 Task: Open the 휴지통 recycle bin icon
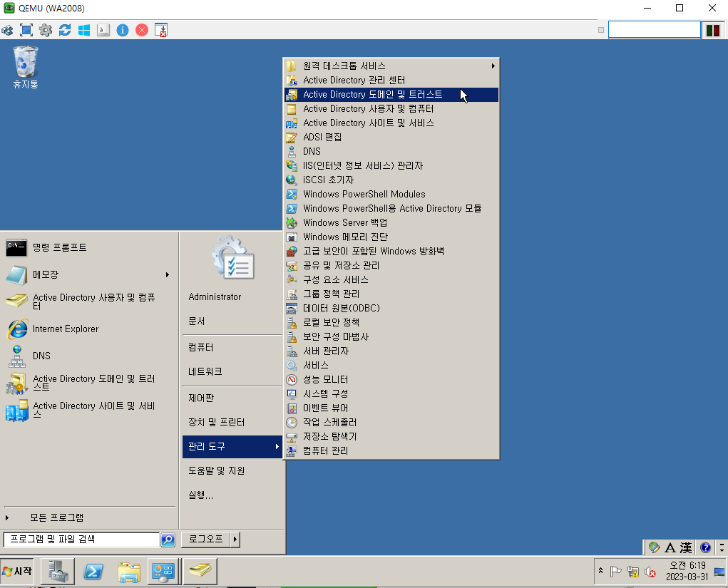(x=26, y=68)
